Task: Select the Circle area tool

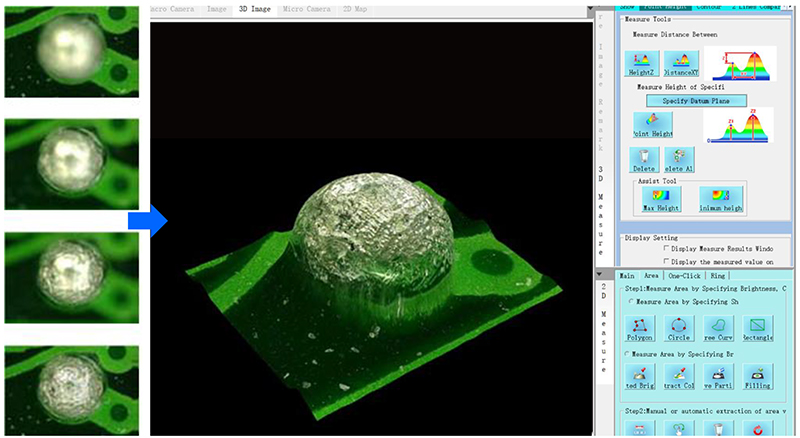Action: (679, 328)
